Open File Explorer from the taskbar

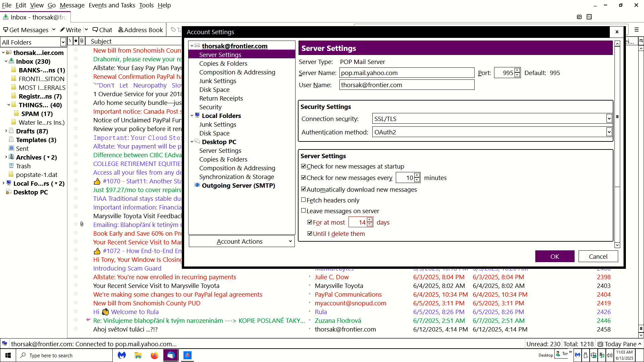coord(138,355)
